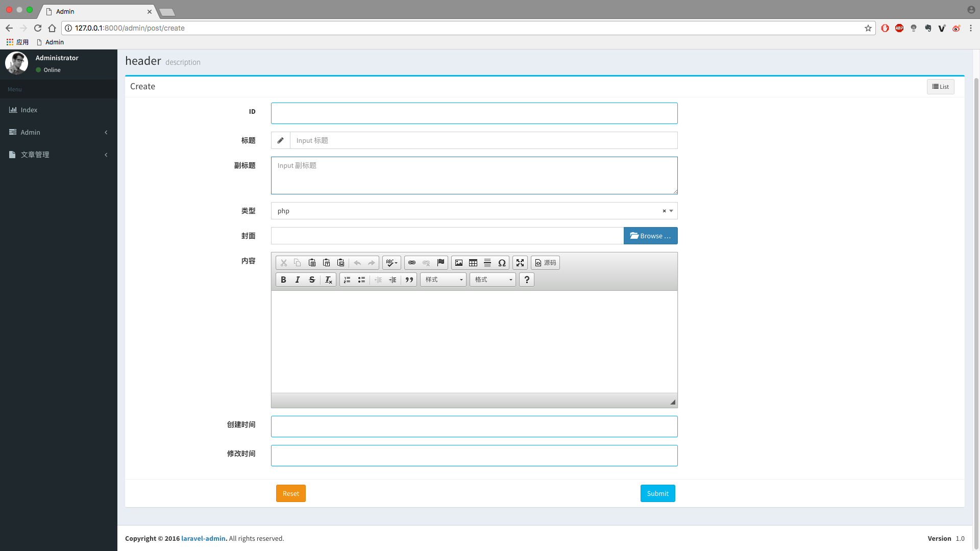
Task: Click the 标题 title input field
Action: 483,140
